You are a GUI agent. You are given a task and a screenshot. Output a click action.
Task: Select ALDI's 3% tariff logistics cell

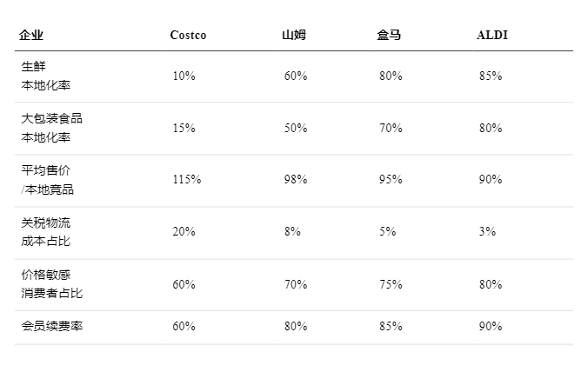[487, 232]
